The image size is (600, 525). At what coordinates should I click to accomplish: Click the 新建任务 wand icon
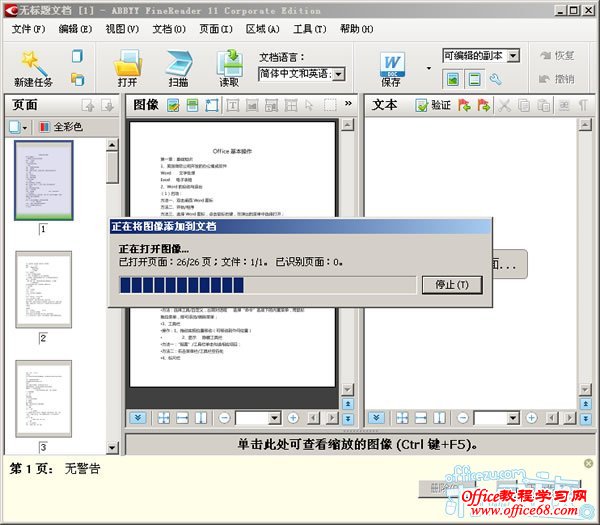point(33,62)
